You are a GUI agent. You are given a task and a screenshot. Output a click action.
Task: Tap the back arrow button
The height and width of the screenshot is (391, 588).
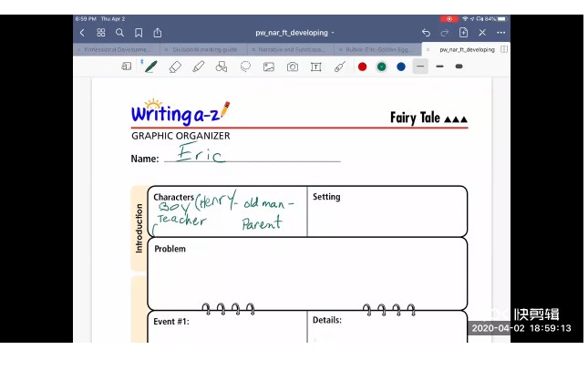point(82,33)
